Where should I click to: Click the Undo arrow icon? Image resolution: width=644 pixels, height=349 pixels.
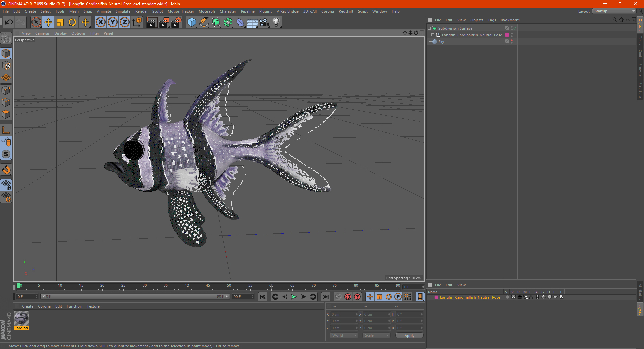coord(9,22)
